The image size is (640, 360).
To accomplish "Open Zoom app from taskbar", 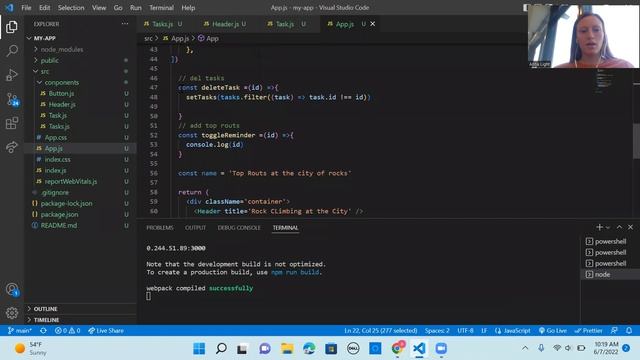I will tap(441, 349).
